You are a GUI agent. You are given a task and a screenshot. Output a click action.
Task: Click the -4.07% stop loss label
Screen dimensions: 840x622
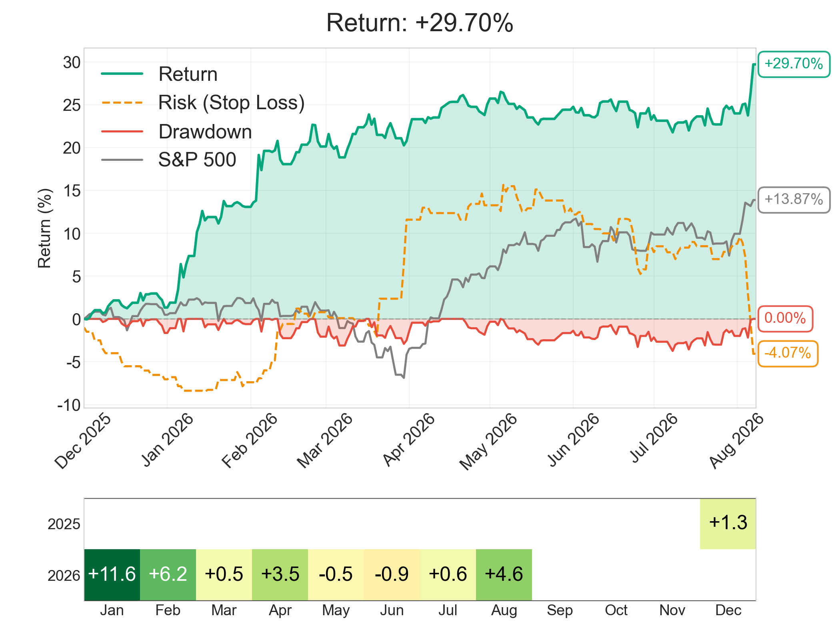[x=788, y=354]
